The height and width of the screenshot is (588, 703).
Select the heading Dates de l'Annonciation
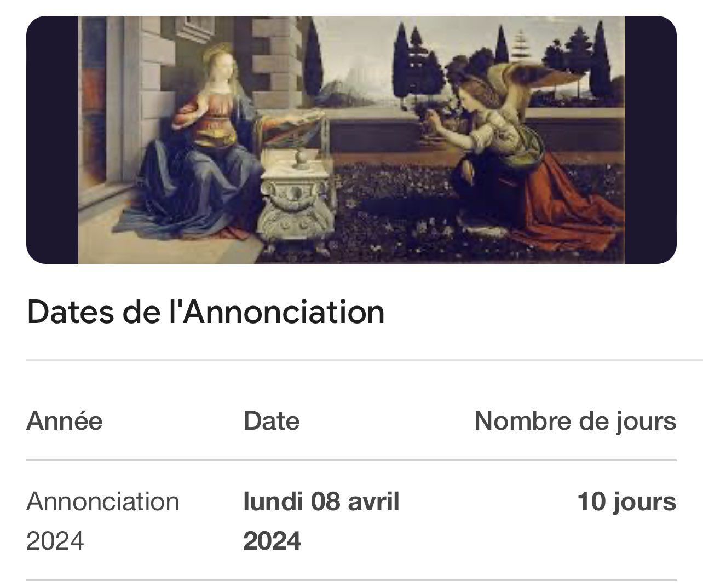(x=205, y=312)
